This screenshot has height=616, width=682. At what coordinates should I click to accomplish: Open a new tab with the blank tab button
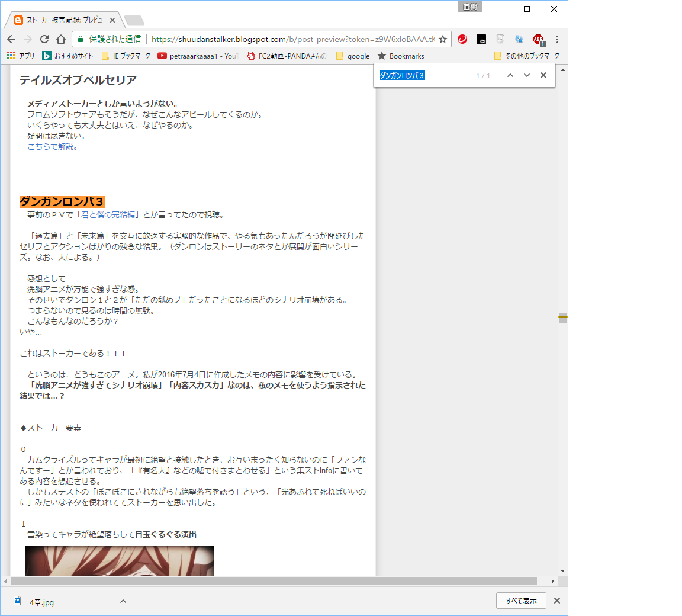134,21
